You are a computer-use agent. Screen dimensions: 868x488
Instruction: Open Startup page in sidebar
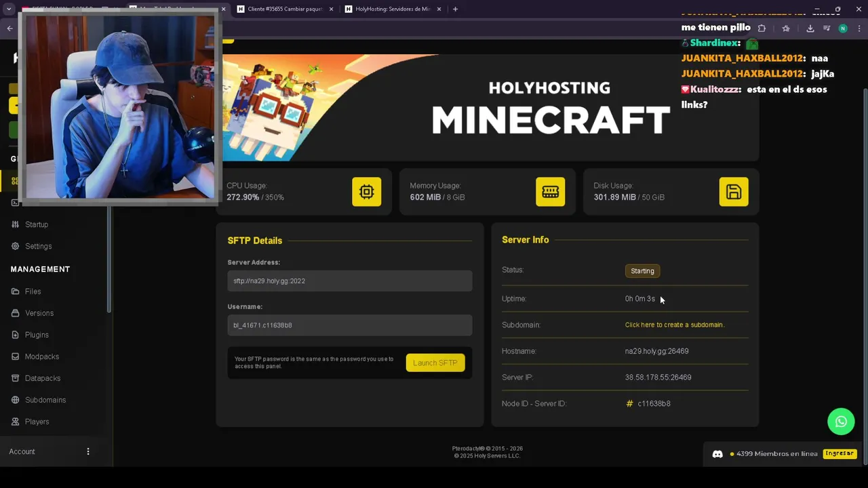37,224
